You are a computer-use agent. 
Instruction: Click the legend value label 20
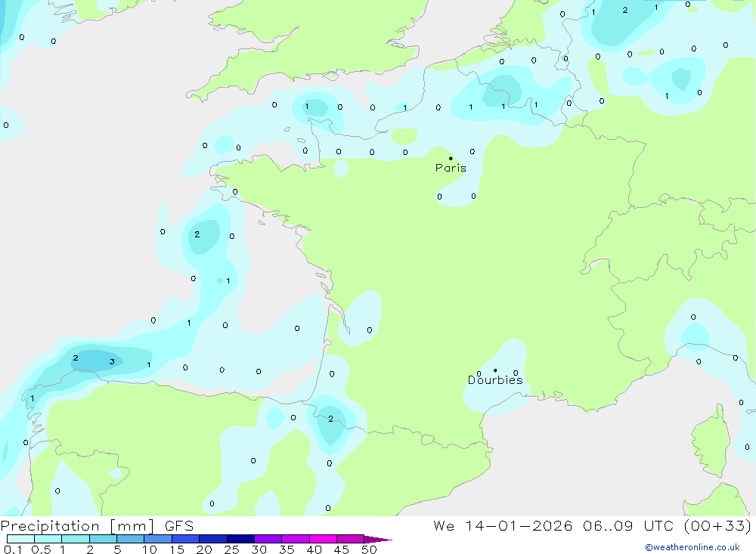[204, 549]
